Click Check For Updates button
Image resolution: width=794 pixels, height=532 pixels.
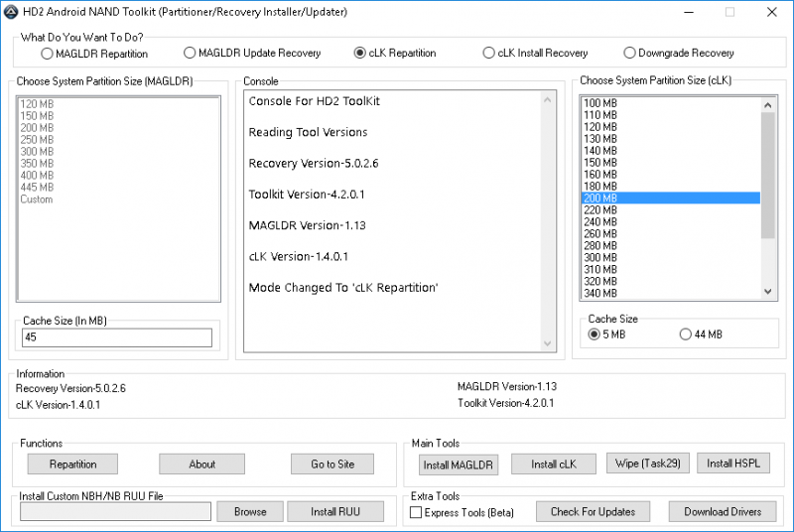[593, 512]
